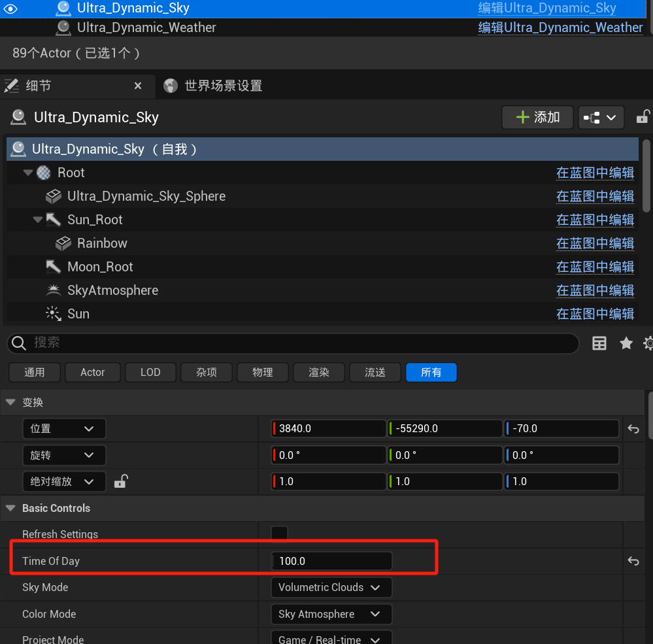Screen dimensions: 653x644
Task: Select the Rainbow component
Action: (x=102, y=243)
